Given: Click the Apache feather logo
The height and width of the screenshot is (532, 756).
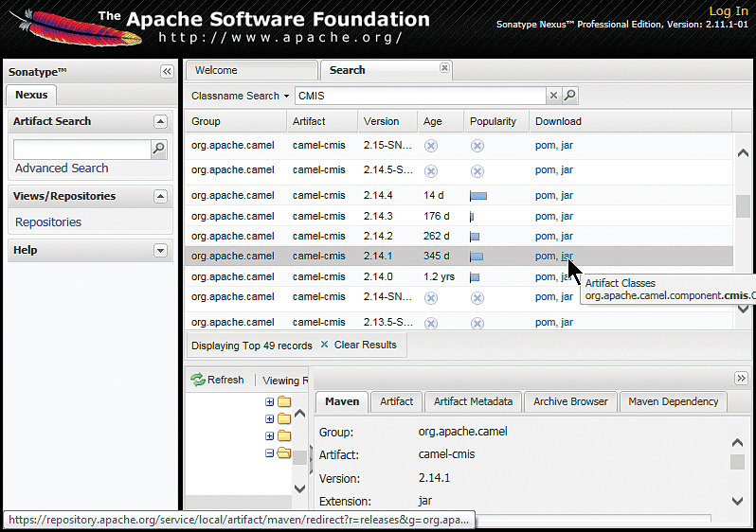Looking at the screenshot, I should coord(71,28).
